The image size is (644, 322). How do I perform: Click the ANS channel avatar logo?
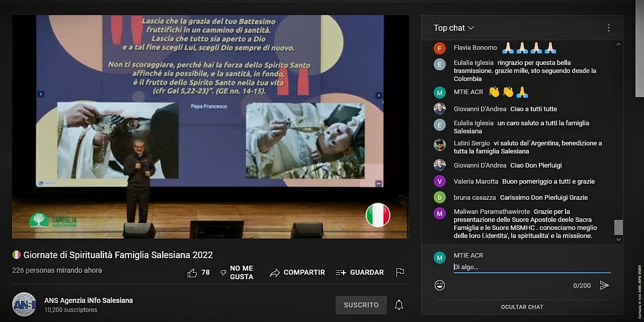24,304
